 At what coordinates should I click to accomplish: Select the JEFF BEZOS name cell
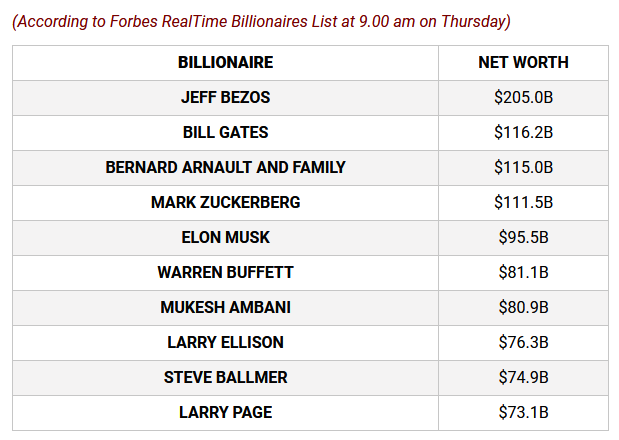(x=225, y=98)
